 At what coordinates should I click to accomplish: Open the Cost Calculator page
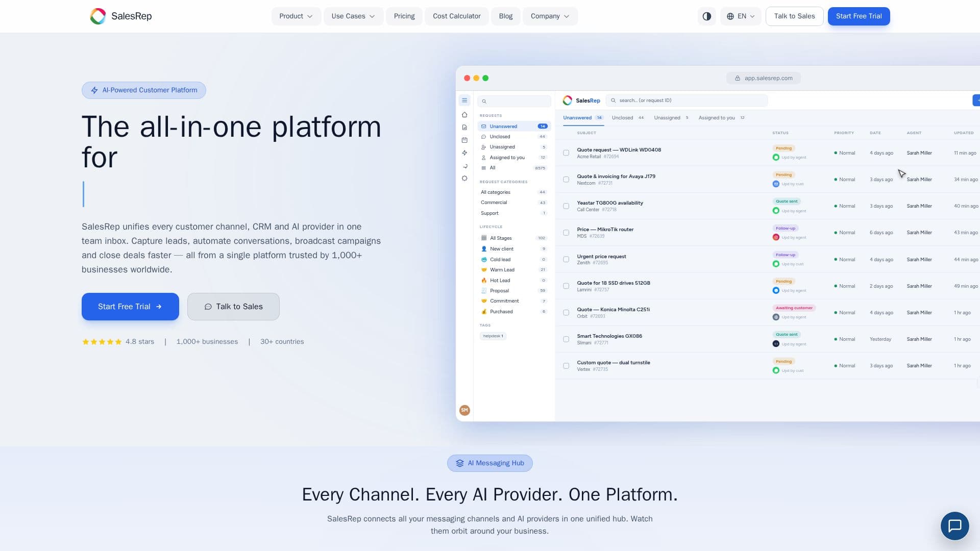(x=457, y=16)
